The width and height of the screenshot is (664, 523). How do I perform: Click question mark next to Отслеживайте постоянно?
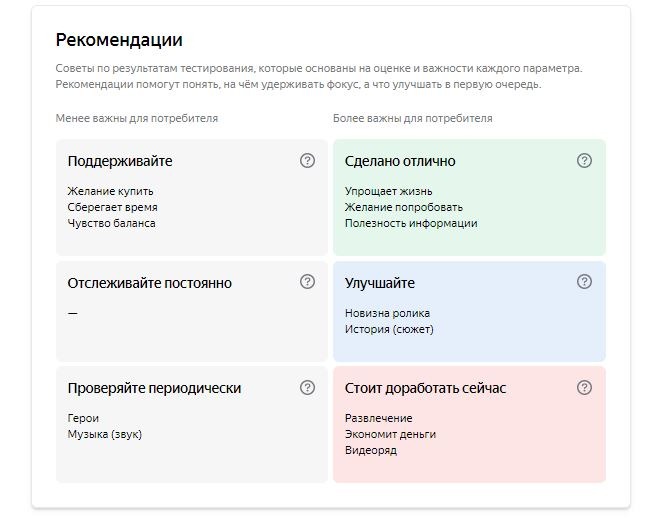307,282
